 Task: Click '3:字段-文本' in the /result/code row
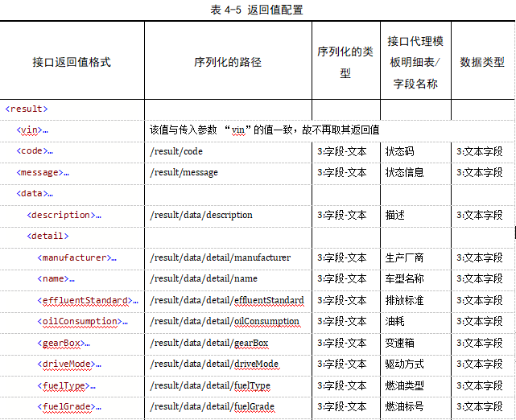(x=342, y=151)
